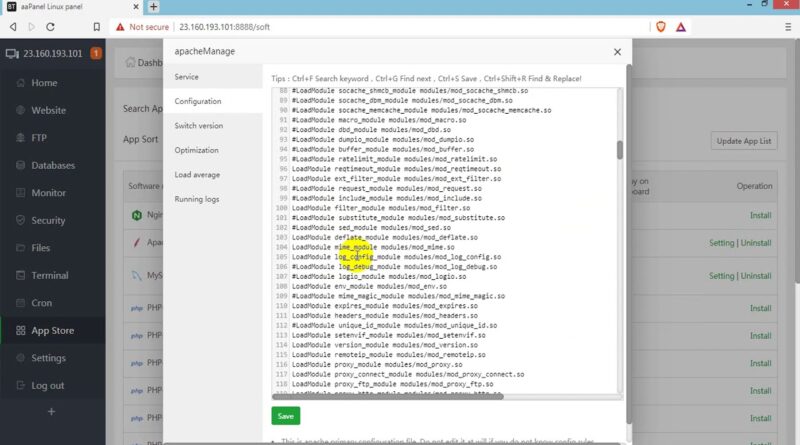Open the Running logs tab
The image size is (800, 445).
click(213, 199)
